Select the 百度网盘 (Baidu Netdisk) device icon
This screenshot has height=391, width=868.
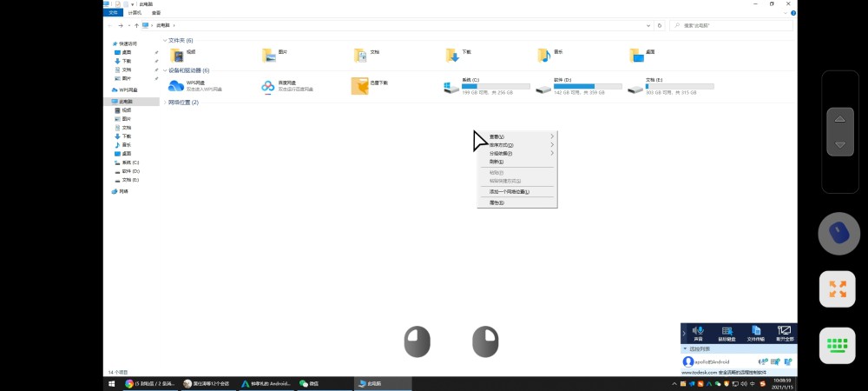(x=268, y=86)
